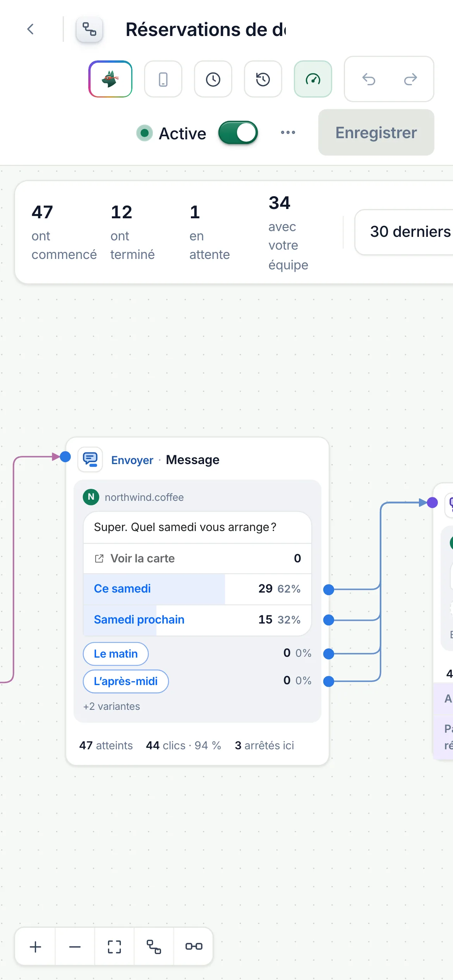
Task: Open the AI assistant mascot button
Action: click(110, 79)
